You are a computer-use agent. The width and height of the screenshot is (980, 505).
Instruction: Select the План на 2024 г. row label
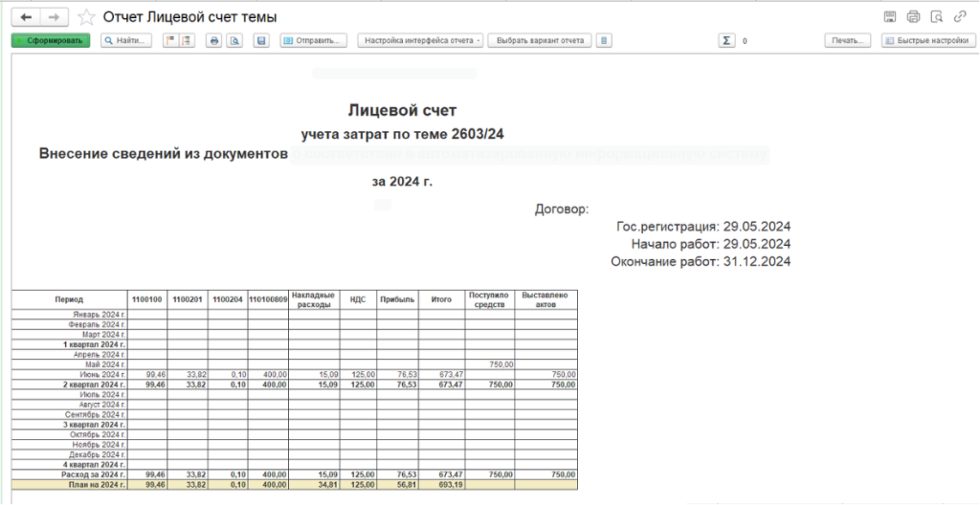coord(69,484)
